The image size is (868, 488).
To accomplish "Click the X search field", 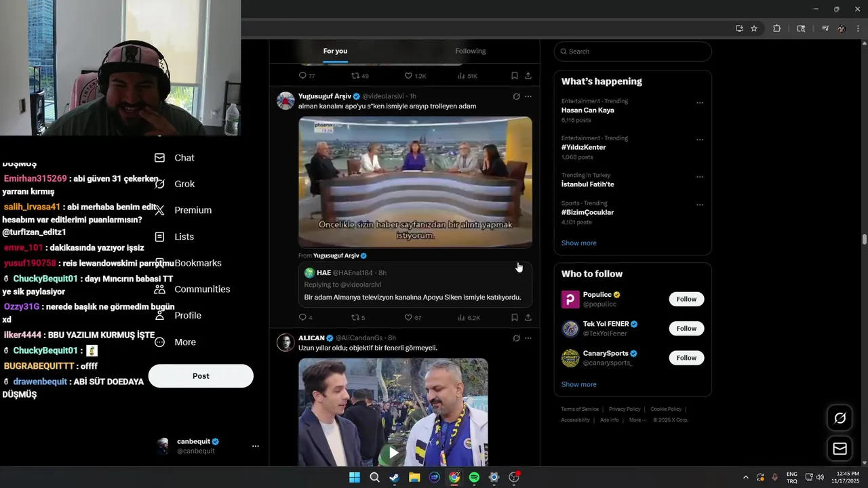I will point(633,52).
